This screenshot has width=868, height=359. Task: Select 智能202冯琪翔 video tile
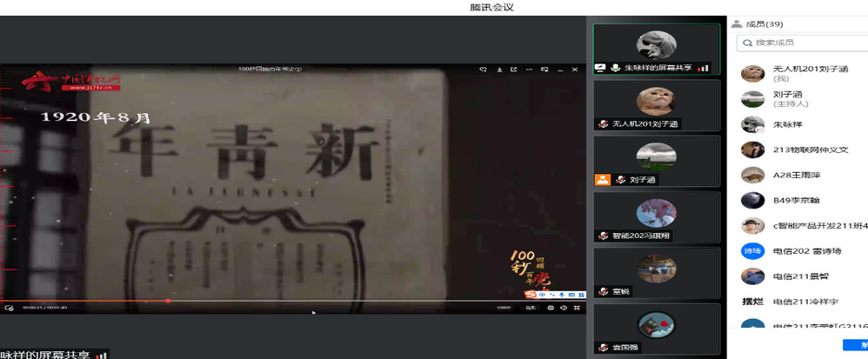point(656,217)
